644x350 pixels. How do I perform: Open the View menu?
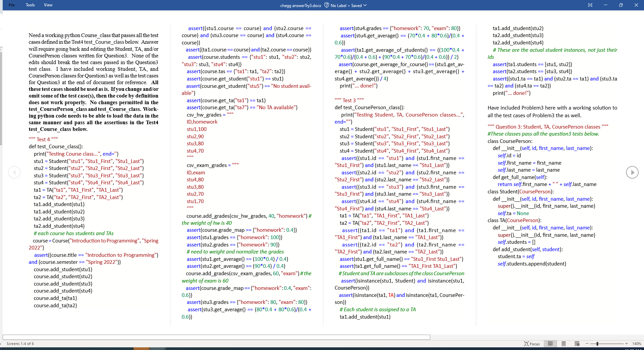pos(48,5)
